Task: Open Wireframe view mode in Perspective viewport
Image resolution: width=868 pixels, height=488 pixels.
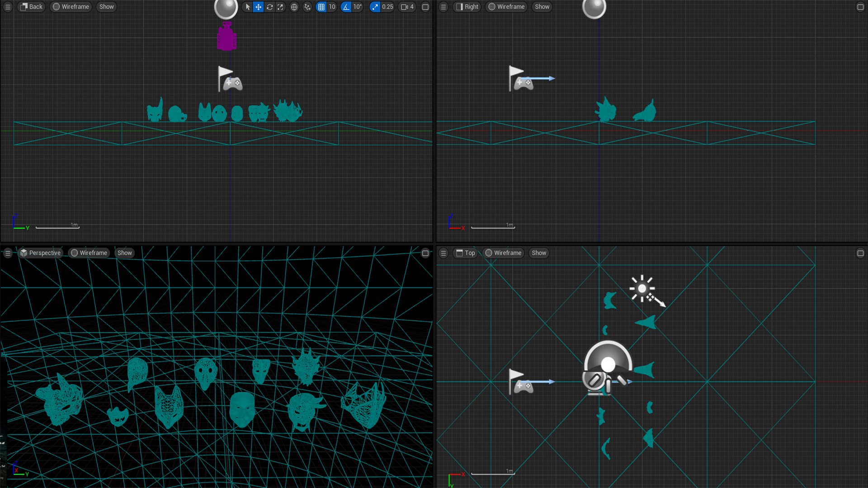Action: click(x=89, y=253)
